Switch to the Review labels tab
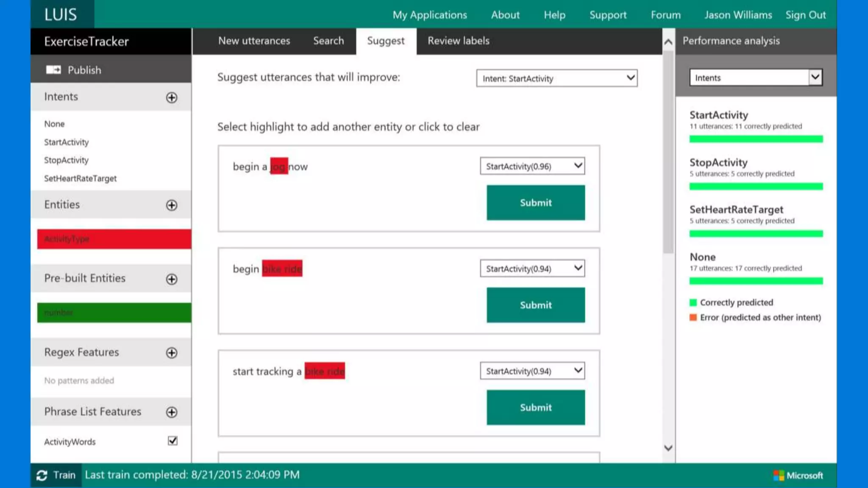868x488 pixels. click(458, 41)
